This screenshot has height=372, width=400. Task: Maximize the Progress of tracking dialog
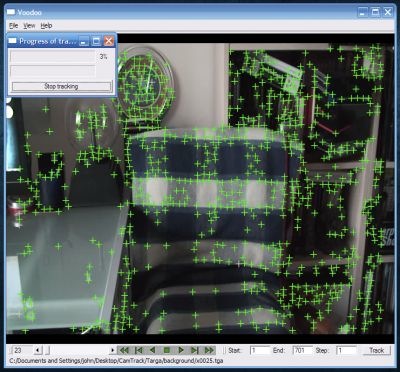[x=96, y=41]
